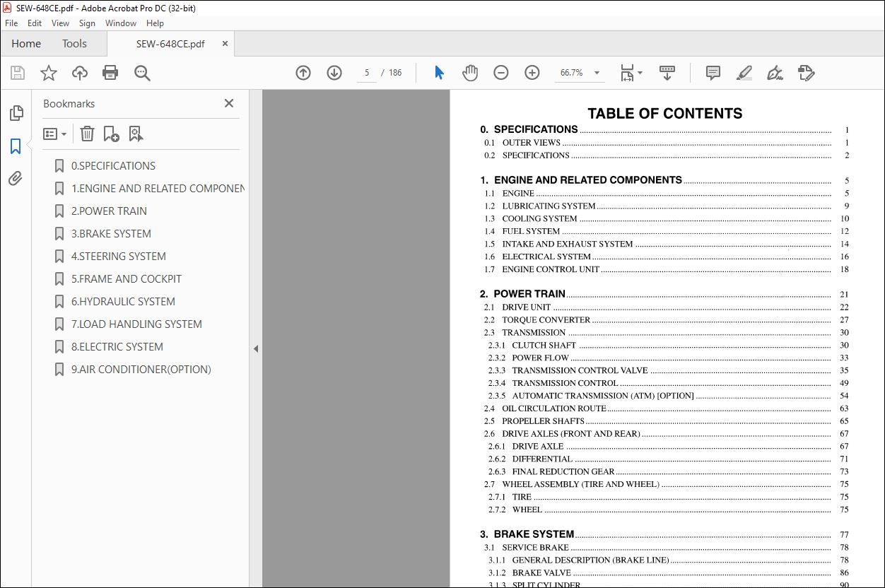Close the SEW-648CE.pdf tab
Image resolution: width=885 pixels, height=588 pixels.
click(x=225, y=44)
